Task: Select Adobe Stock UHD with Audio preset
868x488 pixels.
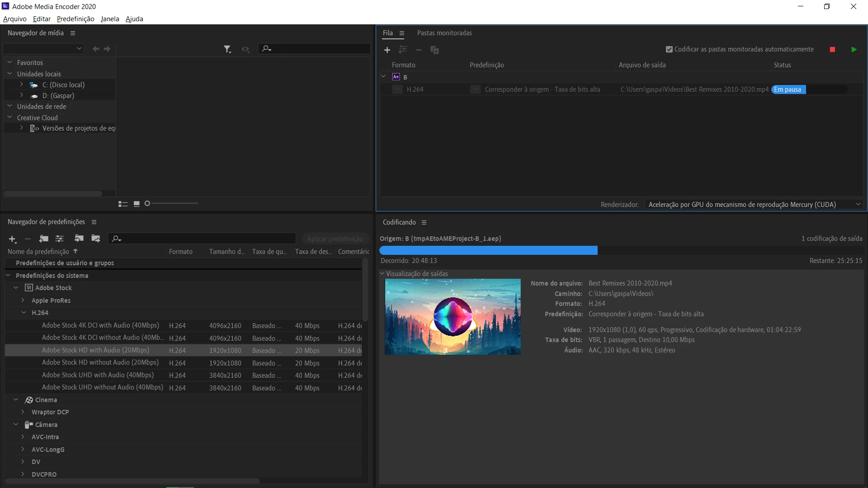Action: pos(98,375)
